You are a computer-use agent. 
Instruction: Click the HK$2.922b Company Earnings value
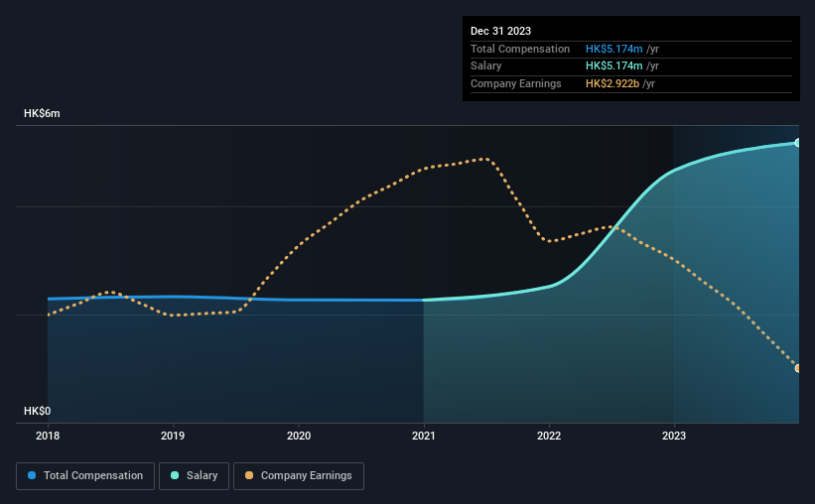pyautogui.click(x=612, y=83)
